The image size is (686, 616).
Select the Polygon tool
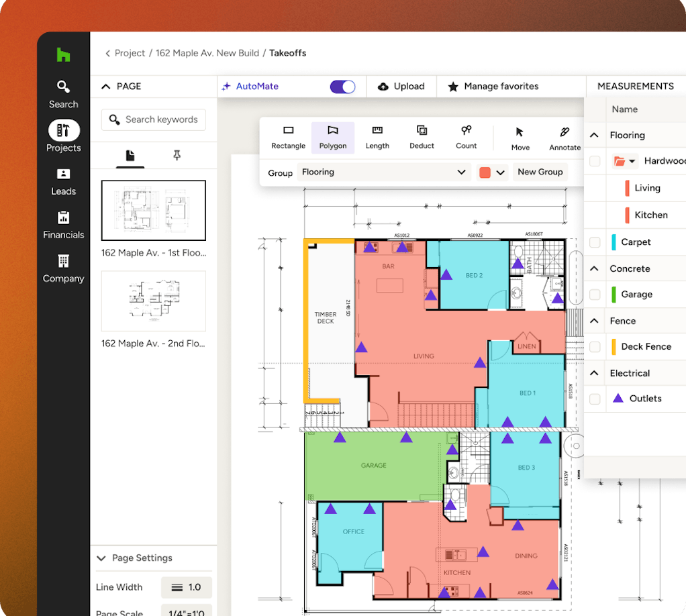pos(332,137)
